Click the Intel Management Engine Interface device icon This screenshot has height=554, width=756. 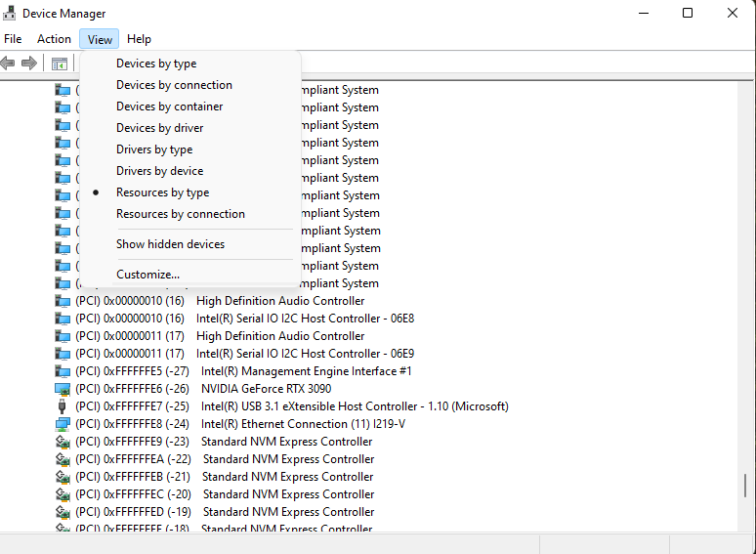(63, 371)
